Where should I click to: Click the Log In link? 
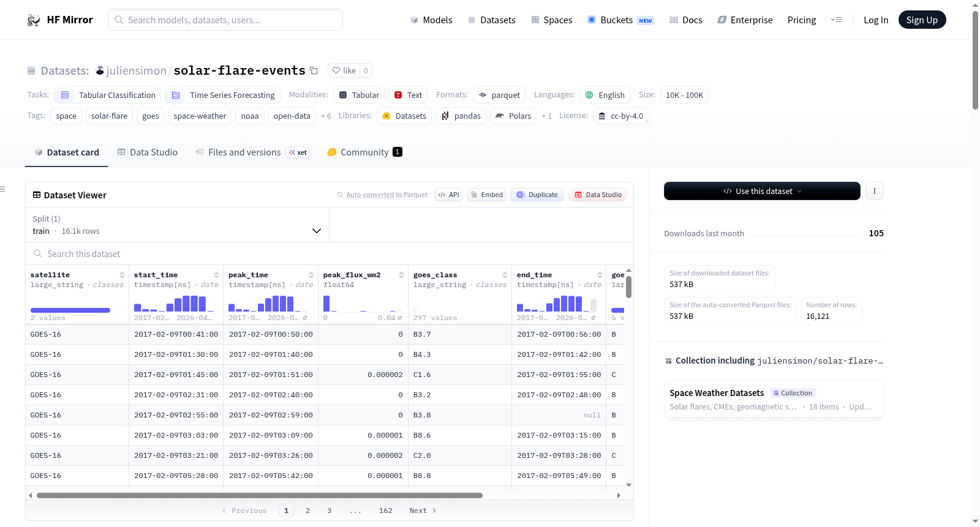tap(876, 20)
